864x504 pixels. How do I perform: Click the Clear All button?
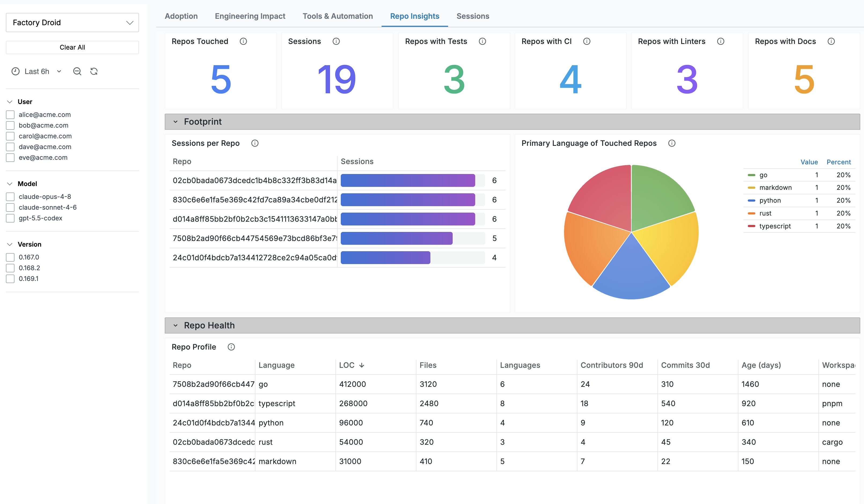point(72,47)
